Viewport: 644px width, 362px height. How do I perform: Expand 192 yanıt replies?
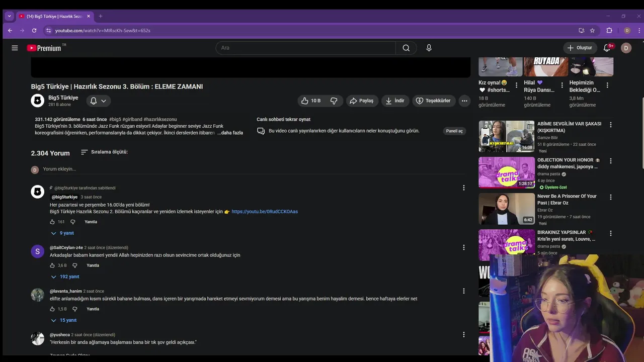coord(65,277)
